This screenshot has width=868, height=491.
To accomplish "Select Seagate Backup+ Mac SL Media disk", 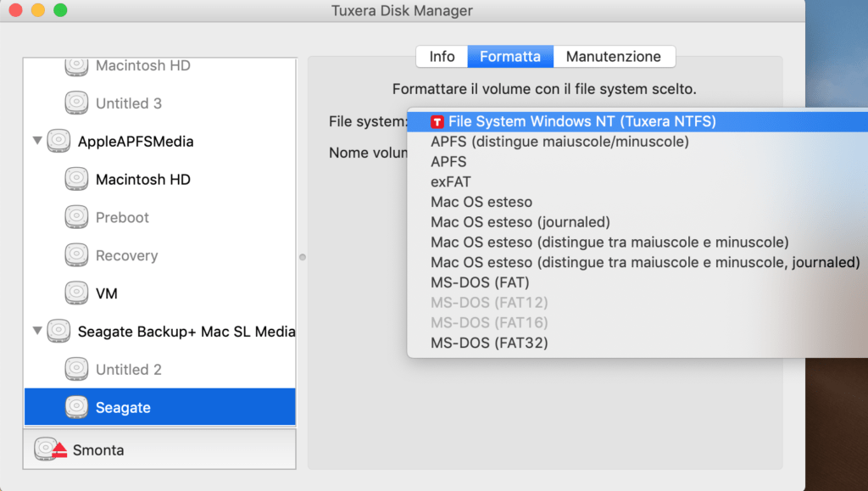I will point(160,331).
